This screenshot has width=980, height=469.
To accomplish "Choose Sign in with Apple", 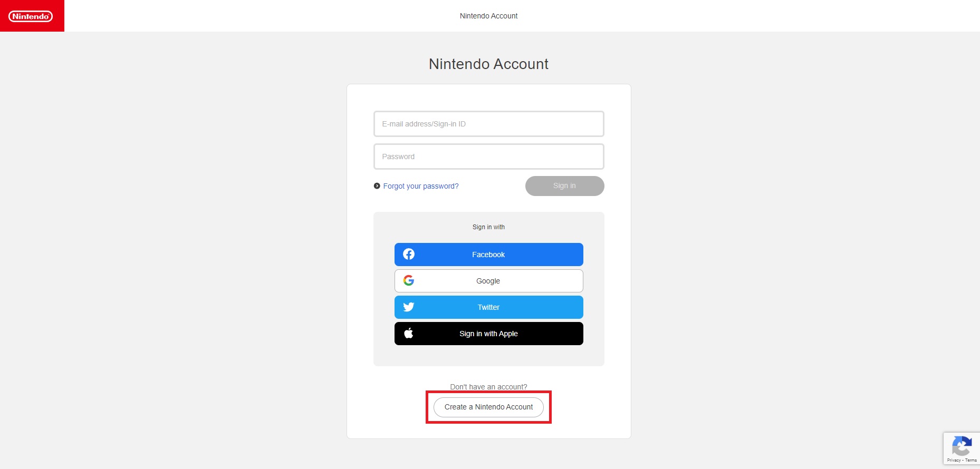I will [x=488, y=333].
